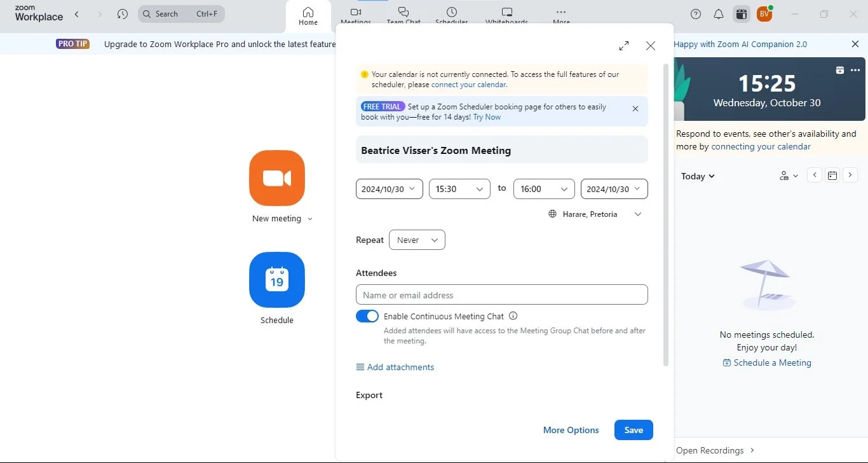Close the schedule meeting dialog
868x463 pixels.
[x=650, y=46]
